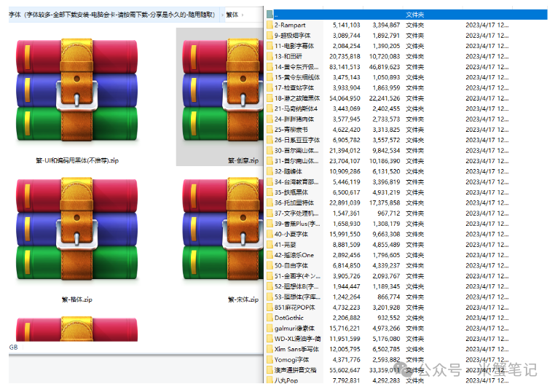
Task: Expand the chevron after 繁体 breadcrumb
Action: 243,14
